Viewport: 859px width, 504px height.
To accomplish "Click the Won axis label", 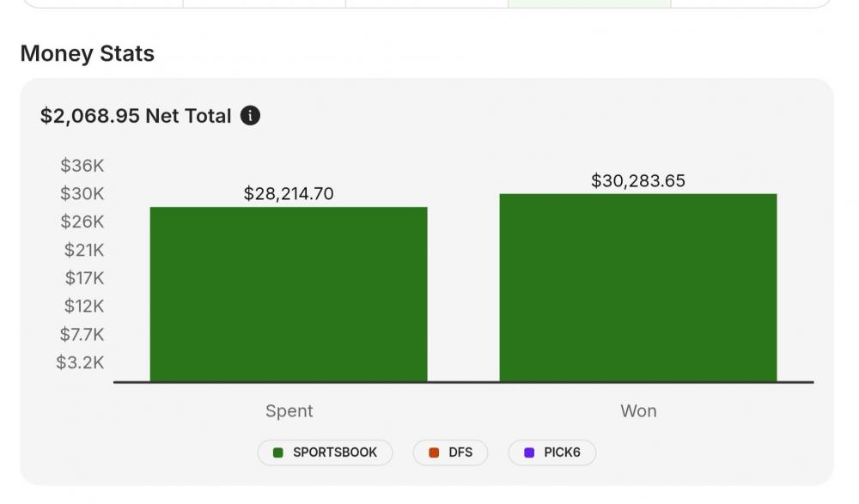I will coord(638,411).
